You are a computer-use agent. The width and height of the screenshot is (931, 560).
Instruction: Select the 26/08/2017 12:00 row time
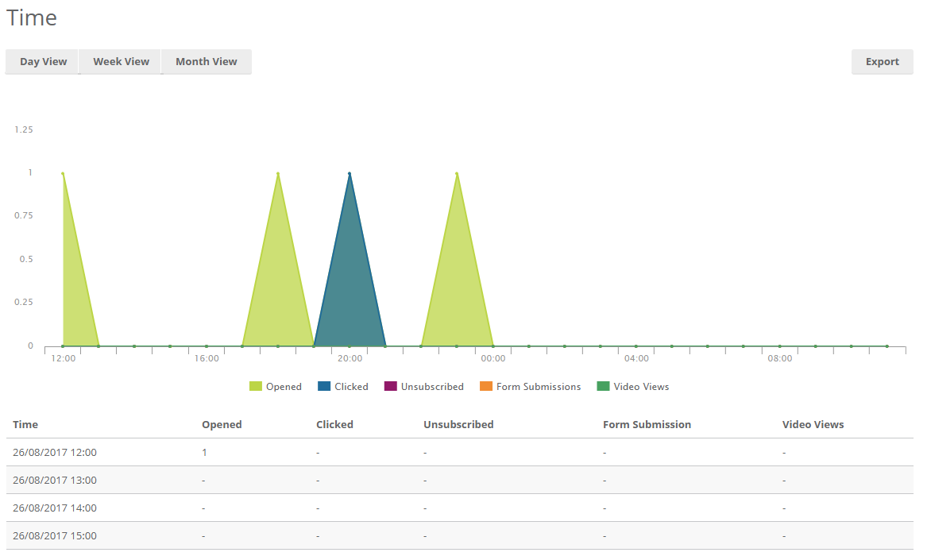55,453
